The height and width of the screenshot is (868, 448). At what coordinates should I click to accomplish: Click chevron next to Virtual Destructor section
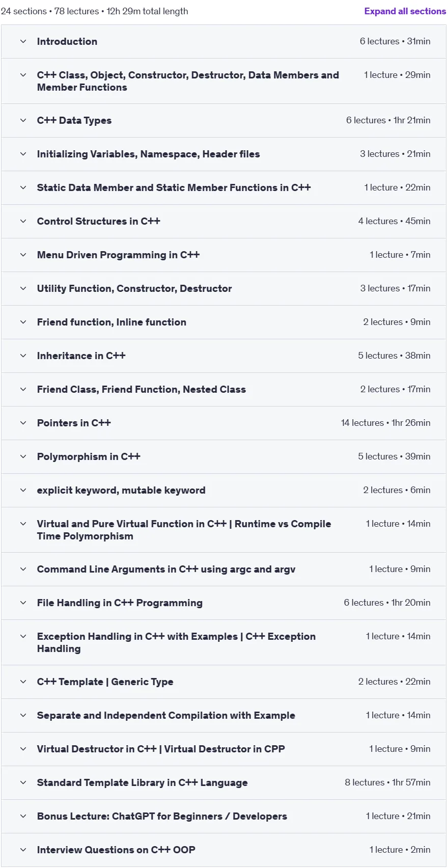[23, 749]
